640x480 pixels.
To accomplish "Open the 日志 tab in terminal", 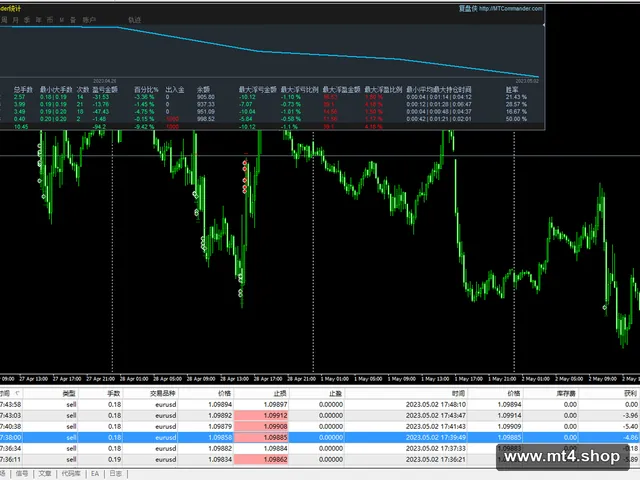I will click(116, 473).
